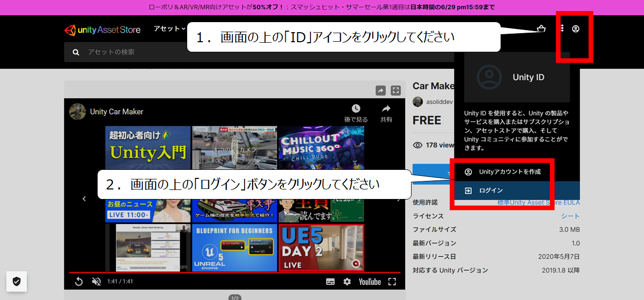Click the shield privacy icon
The image size is (644, 300).
coord(17,281)
